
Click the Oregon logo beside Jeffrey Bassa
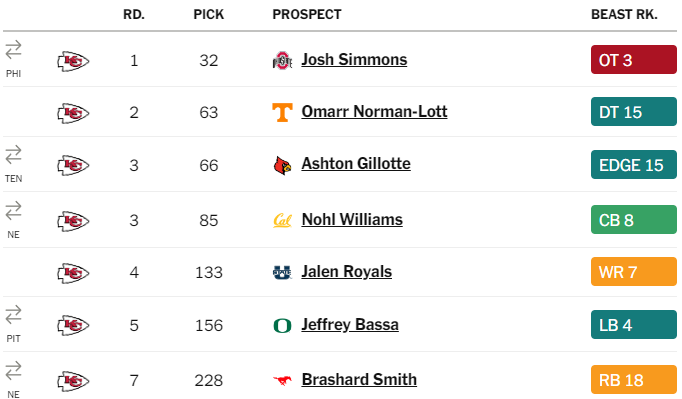(x=282, y=325)
